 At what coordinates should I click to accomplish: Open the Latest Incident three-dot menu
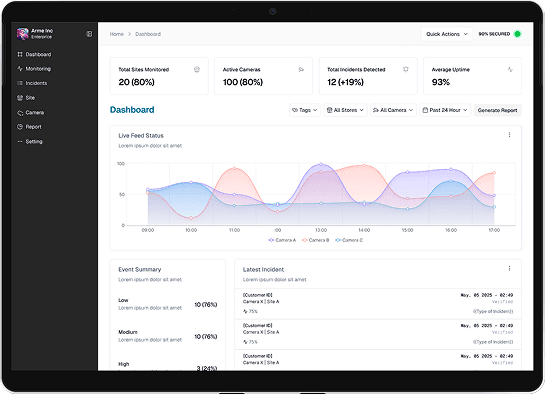click(509, 268)
